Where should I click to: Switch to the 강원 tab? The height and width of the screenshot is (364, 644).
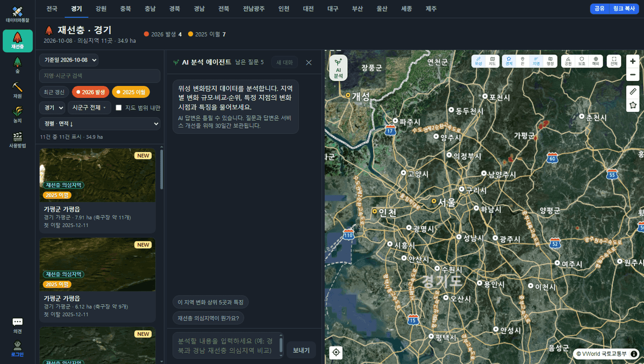point(101,9)
